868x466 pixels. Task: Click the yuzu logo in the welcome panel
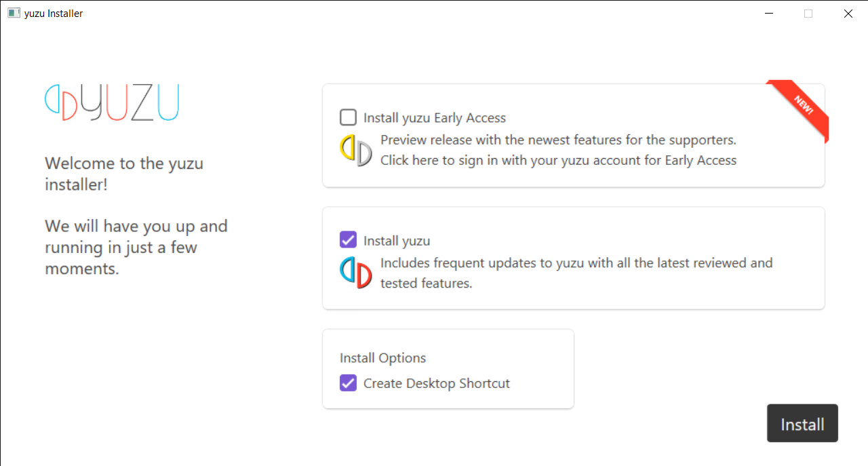[x=112, y=102]
